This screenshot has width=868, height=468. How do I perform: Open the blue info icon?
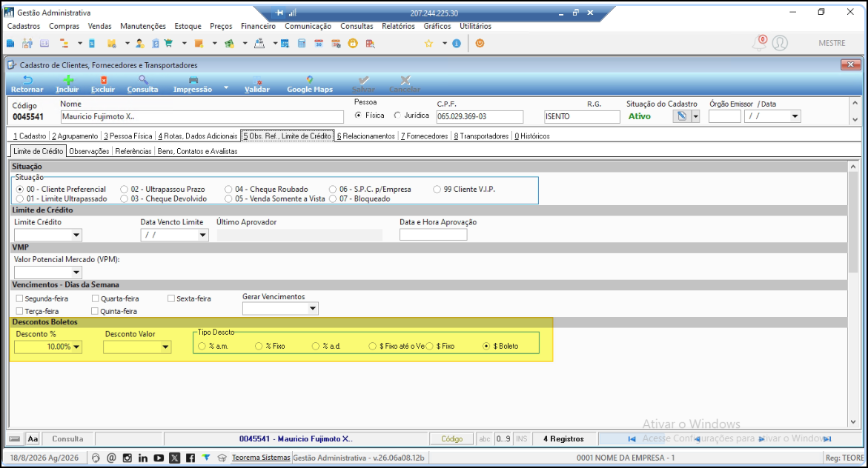457,43
